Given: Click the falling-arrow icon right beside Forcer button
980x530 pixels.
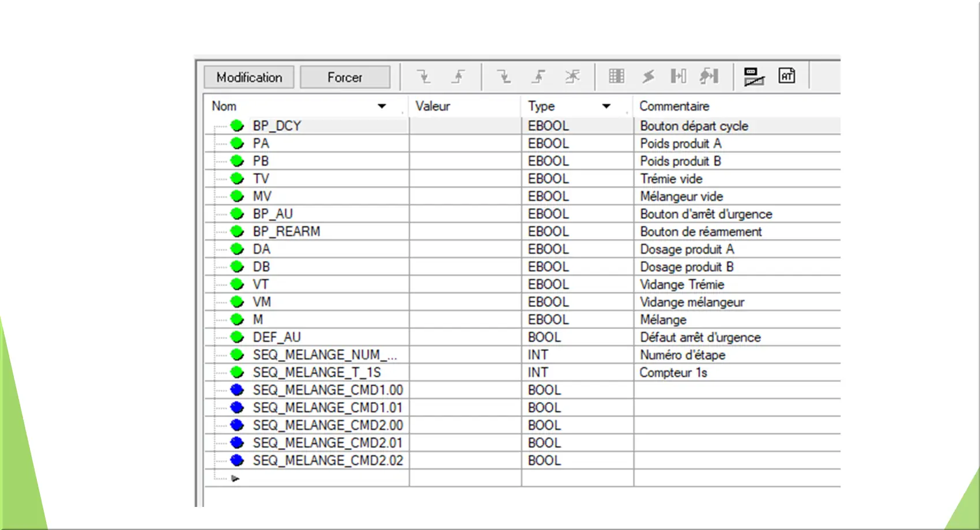Looking at the screenshot, I should point(424,76).
